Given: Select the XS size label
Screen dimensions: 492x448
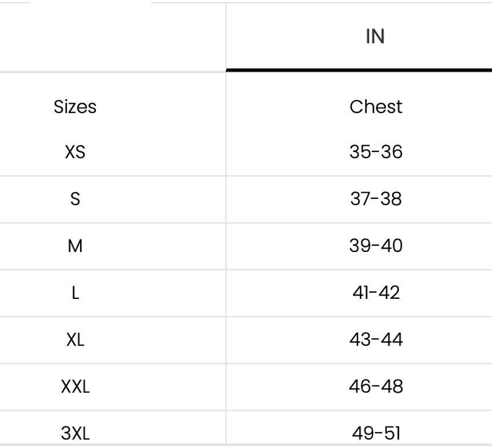Looking at the screenshot, I should coord(75,152).
